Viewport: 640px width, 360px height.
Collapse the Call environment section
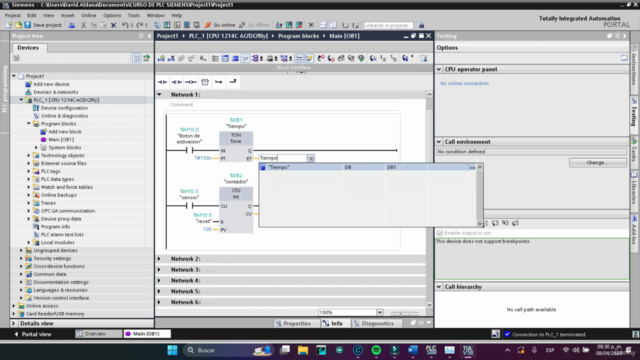click(x=439, y=142)
